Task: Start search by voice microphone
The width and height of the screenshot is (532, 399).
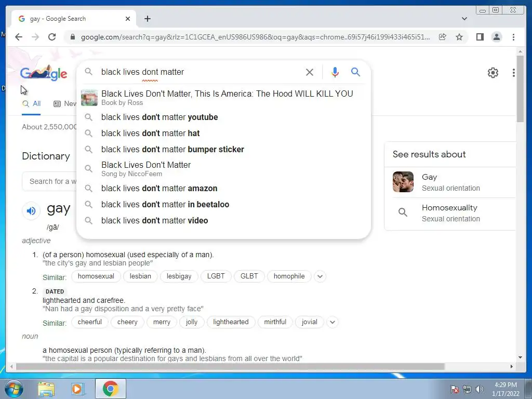Action: click(x=335, y=72)
